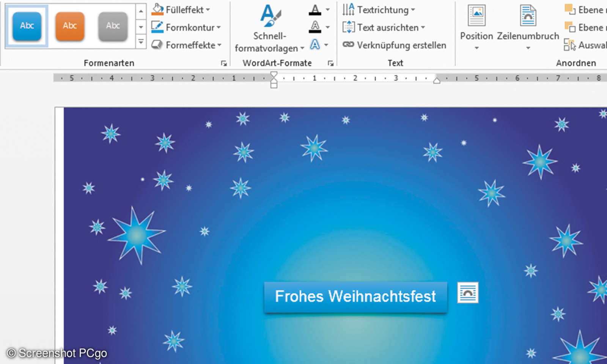Screen dimensions: 607x364
Task: Open Textrichtung text direction options
Action: pyautogui.click(x=379, y=9)
